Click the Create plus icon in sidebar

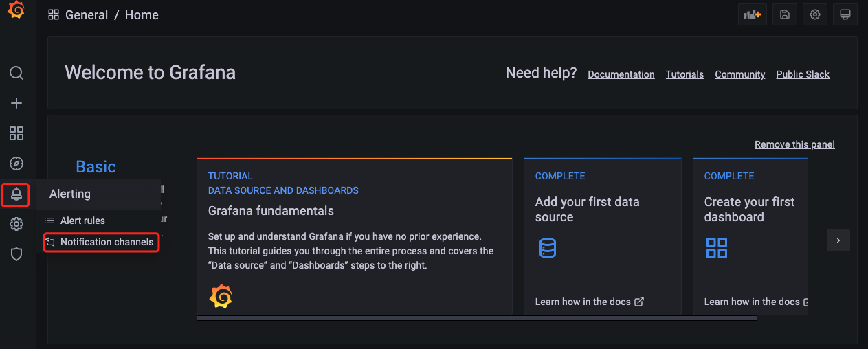tap(16, 103)
